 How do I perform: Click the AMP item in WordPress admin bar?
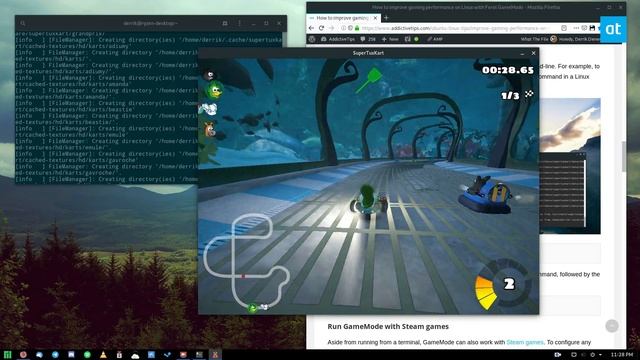[x=435, y=39]
